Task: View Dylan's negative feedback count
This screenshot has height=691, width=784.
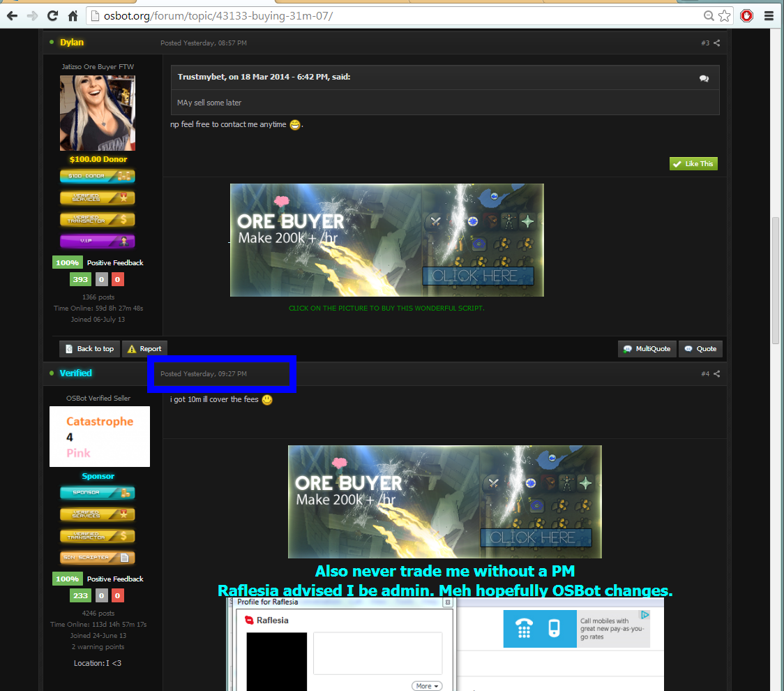Action: coord(117,279)
